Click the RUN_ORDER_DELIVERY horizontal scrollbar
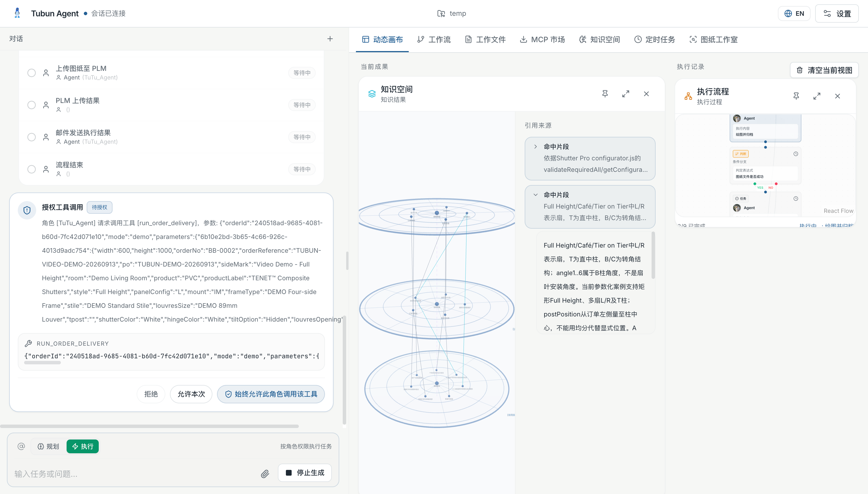The width and height of the screenshot is (868, 494). [42, 362]
